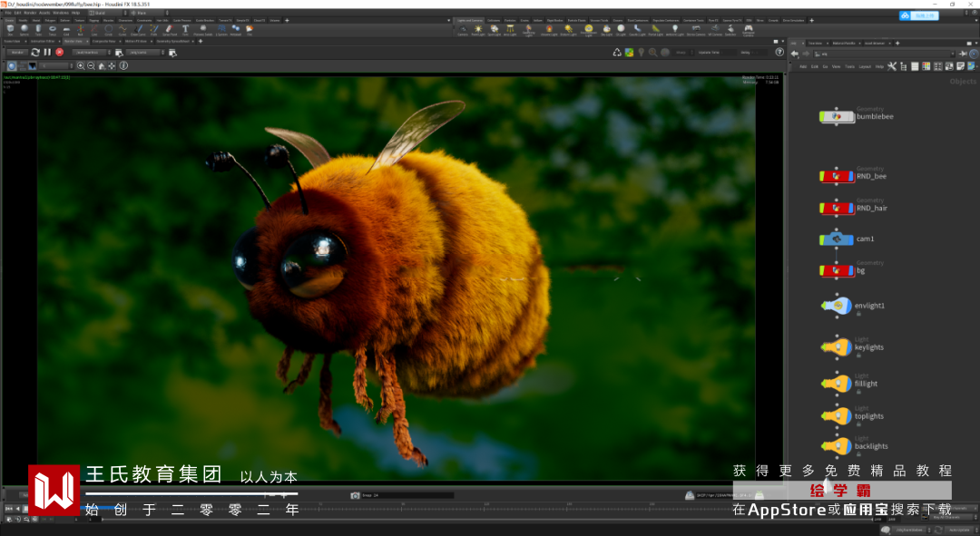Select the L-System shelf tool

pos(222,29)
